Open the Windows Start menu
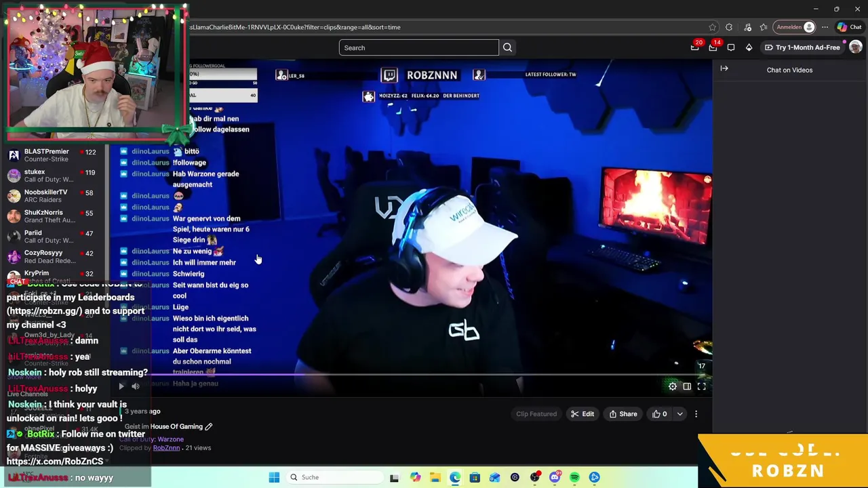This screenshot has width=868, height=488. [x=274, y=477]
